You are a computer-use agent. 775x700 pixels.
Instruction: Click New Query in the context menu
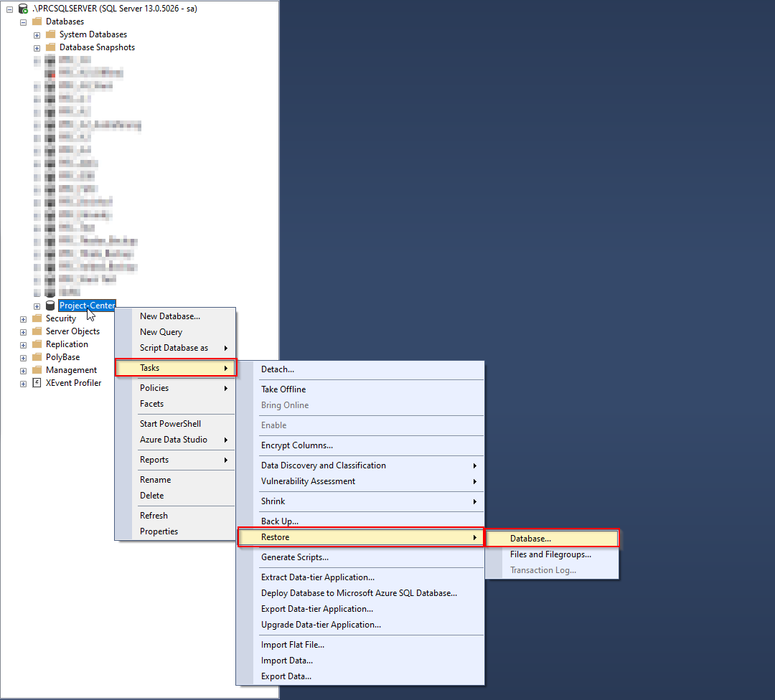click(x=161, y=332)
